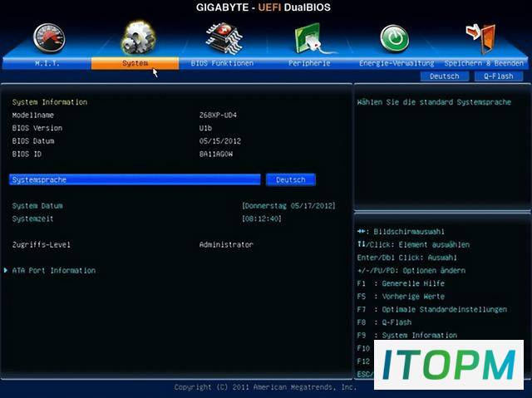Click the BIOS Funktionen chip icon
The height and width of the screenshot is (398, 532).
(224, 38)
